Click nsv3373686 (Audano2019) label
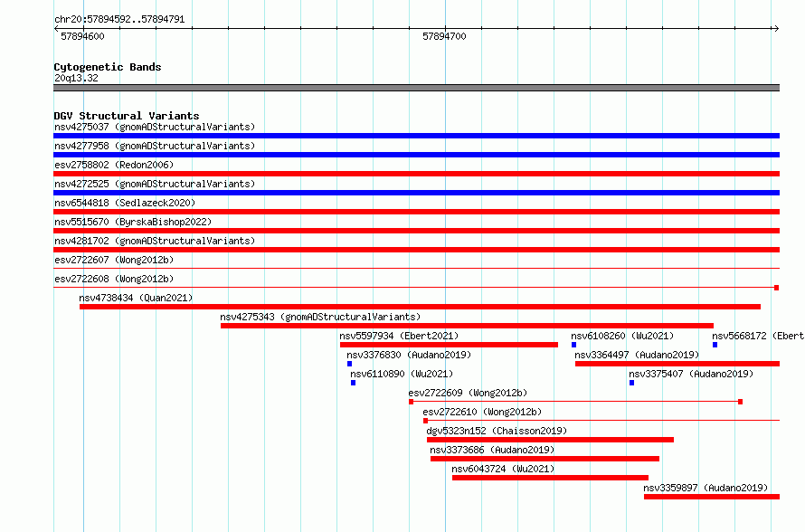Viewport: 805px width, 532px height. (492, 450)
